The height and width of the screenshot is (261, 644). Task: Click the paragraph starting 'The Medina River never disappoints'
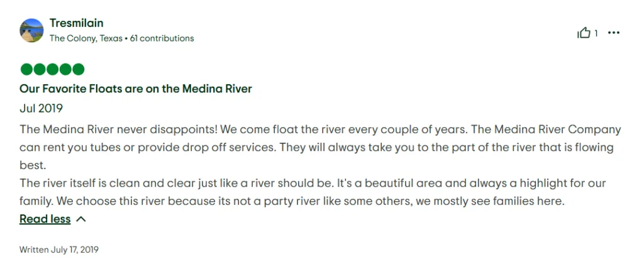pyautogui.click(x=320, y=147)
